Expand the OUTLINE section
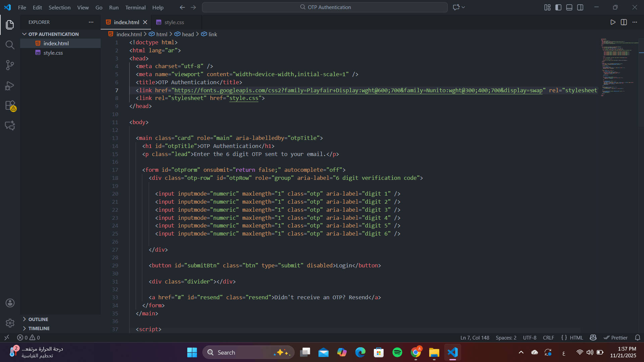 point(38,319)
